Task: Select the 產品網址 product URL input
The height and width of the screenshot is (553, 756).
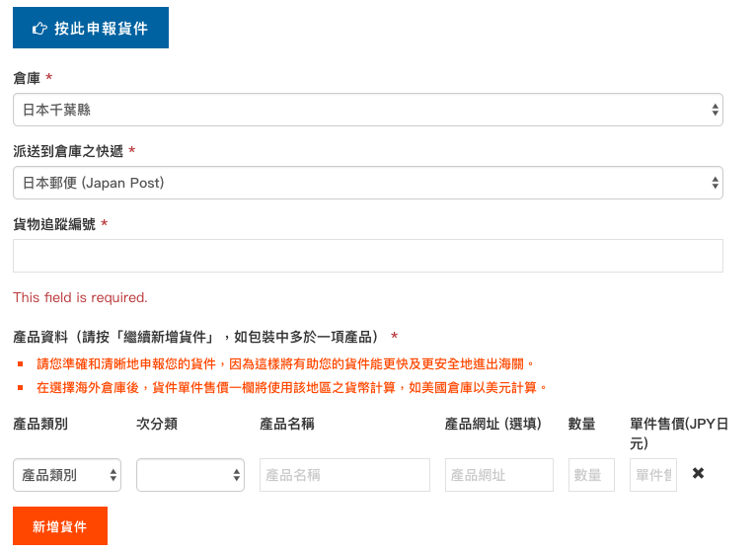Action: [498, 475]
